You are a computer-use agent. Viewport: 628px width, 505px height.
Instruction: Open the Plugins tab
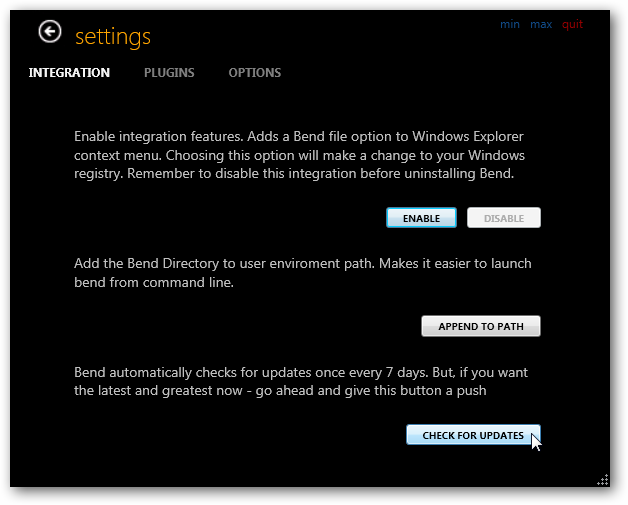click(x=169, y=72)
